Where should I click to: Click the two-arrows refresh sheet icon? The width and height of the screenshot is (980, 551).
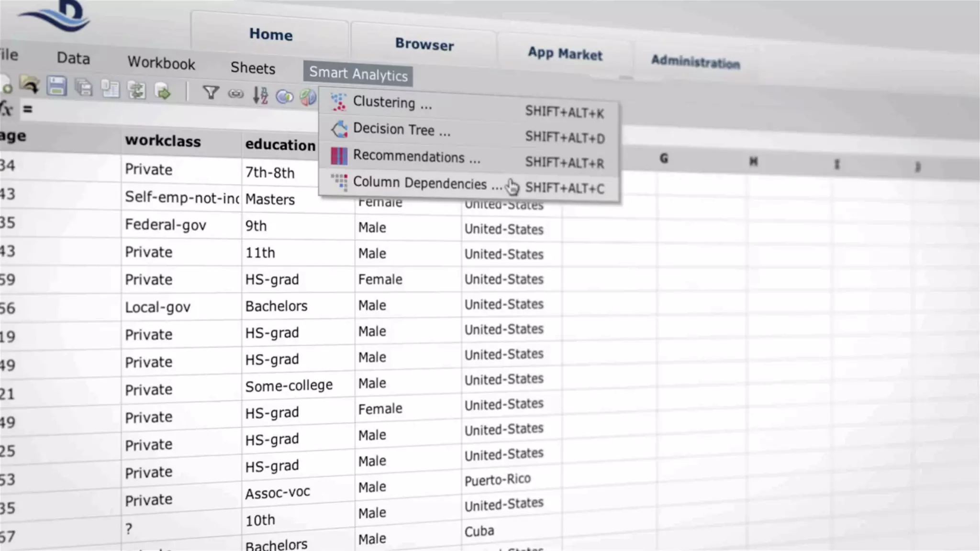[137, 90]
